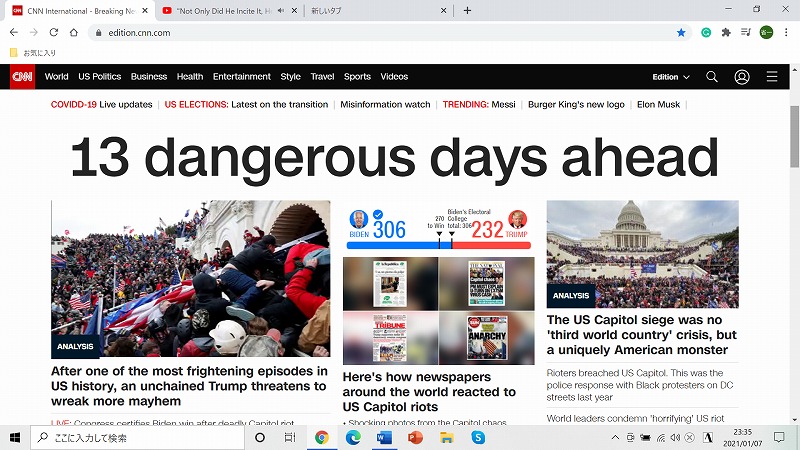Open the Entertainment section
This screenshot has width=800, height=450.
pyautogui.click(x=242, y=77)
